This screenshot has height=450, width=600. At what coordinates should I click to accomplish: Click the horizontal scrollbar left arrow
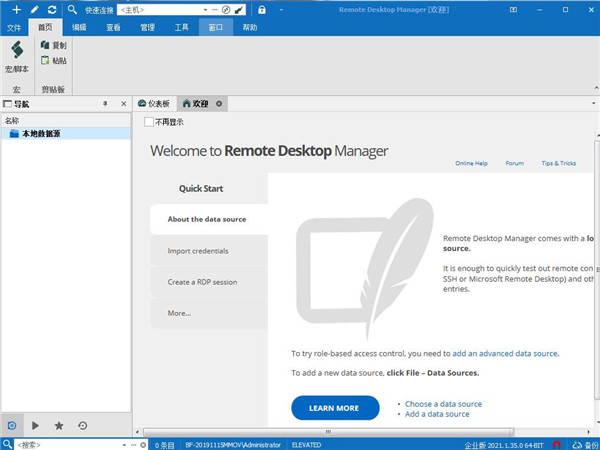(x=137, y=432)
